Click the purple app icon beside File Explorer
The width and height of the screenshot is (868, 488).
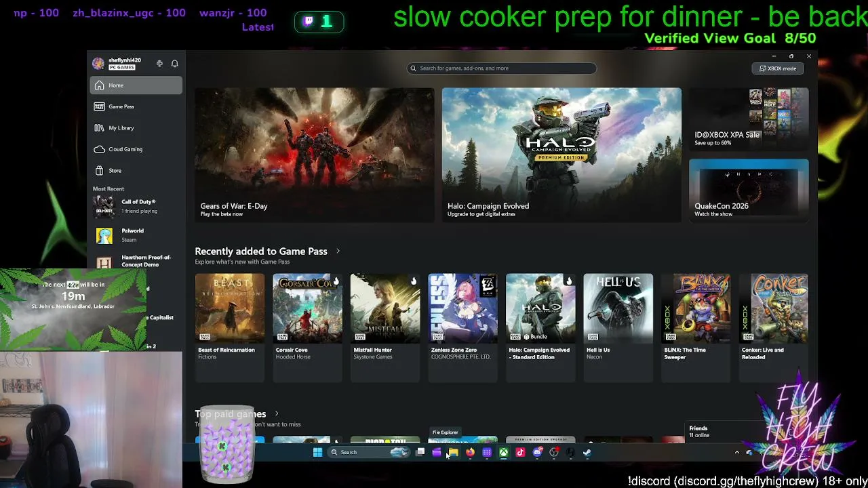437,453
